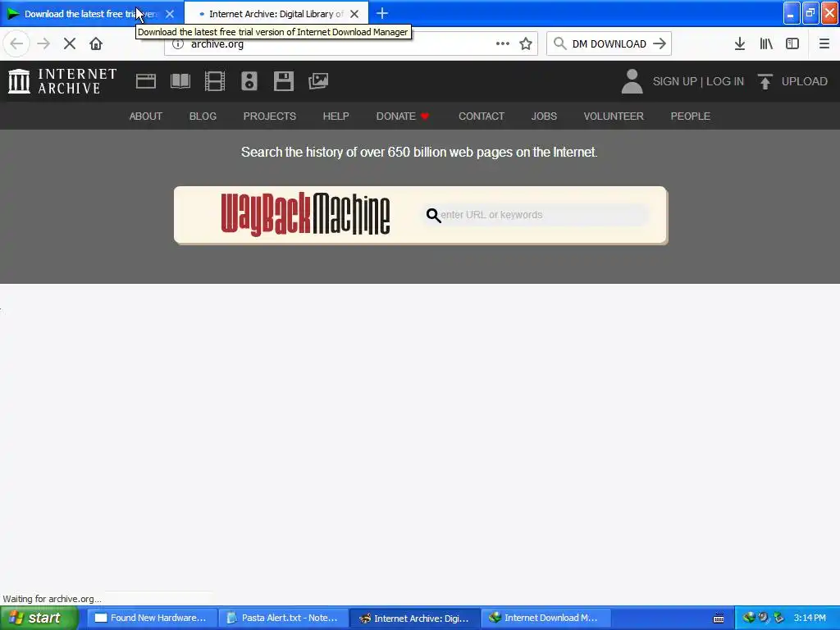Switch to the Download the latest free trial tab

(92, 13)
